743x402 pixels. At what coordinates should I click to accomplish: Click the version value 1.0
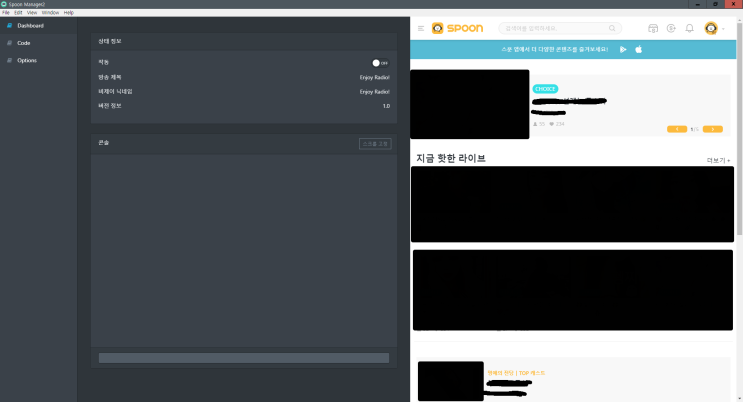pos(386,106)
